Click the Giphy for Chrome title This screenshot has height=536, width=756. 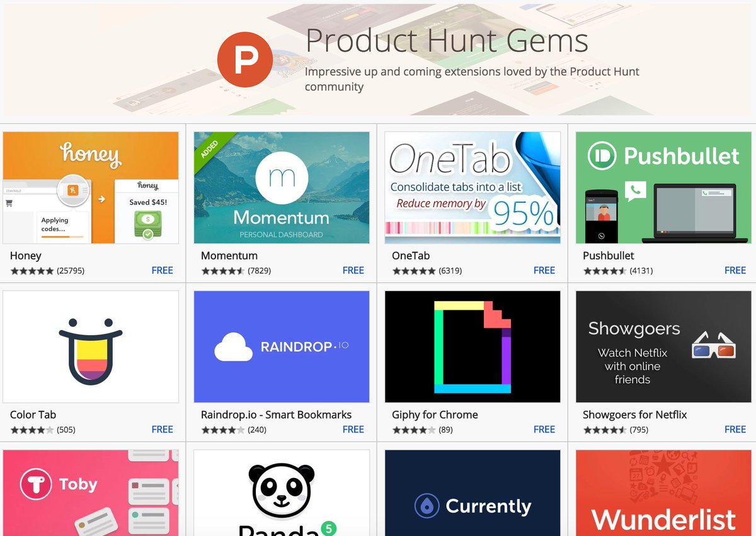[435, 414]
